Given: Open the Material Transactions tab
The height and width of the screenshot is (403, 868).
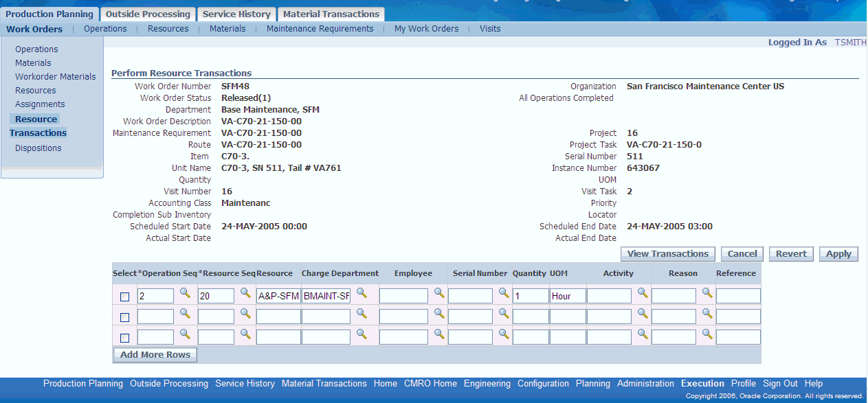Looking at the screenshot, I should (331, 14).
